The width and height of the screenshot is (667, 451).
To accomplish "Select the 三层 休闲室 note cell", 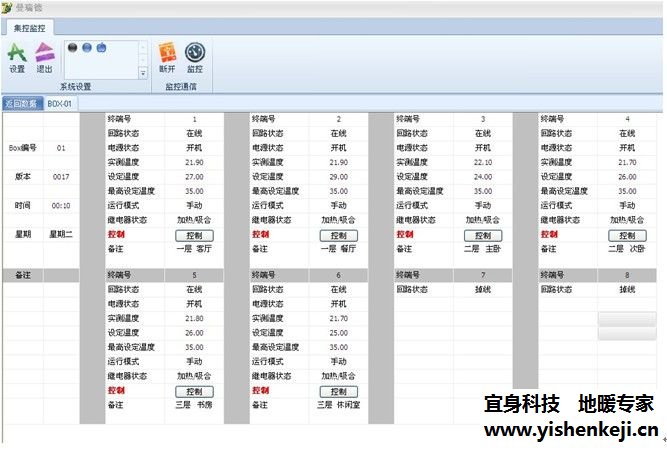I will click(338, 405).
